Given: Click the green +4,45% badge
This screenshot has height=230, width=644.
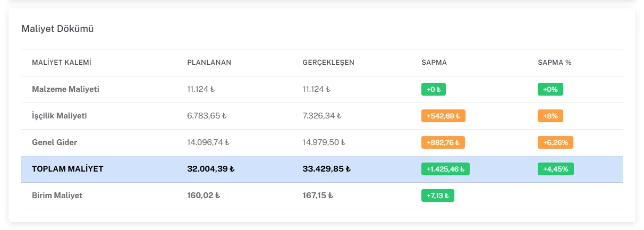Looking at the screenshot, I should [x=555, y=169].
